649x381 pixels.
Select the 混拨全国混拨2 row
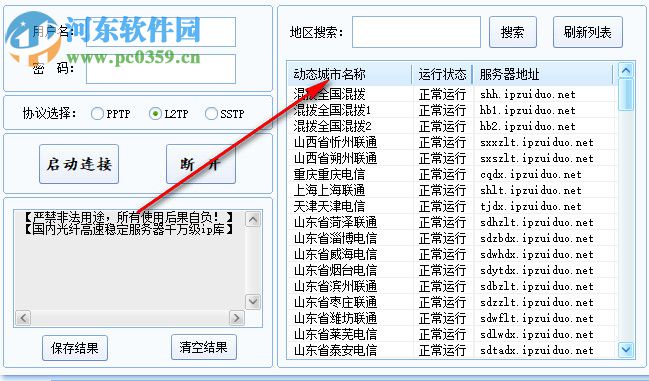451,126
